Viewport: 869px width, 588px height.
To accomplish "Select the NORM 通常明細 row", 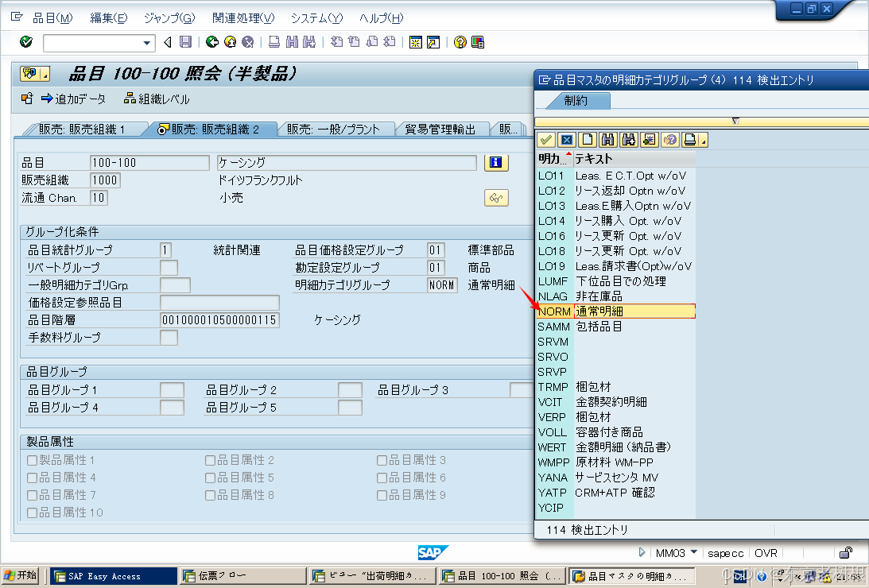I will click(x=615, y=311).
